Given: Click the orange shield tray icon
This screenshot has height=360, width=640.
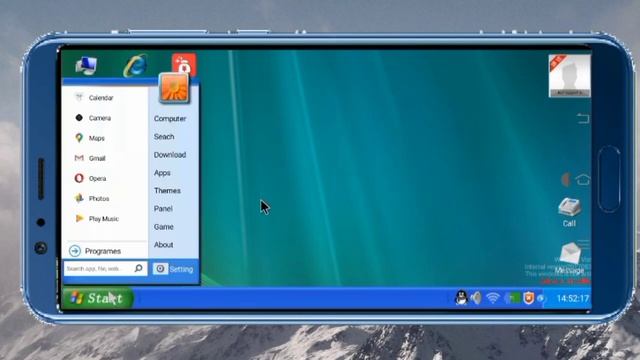Looking at the screenshot, I should (529, 298).
